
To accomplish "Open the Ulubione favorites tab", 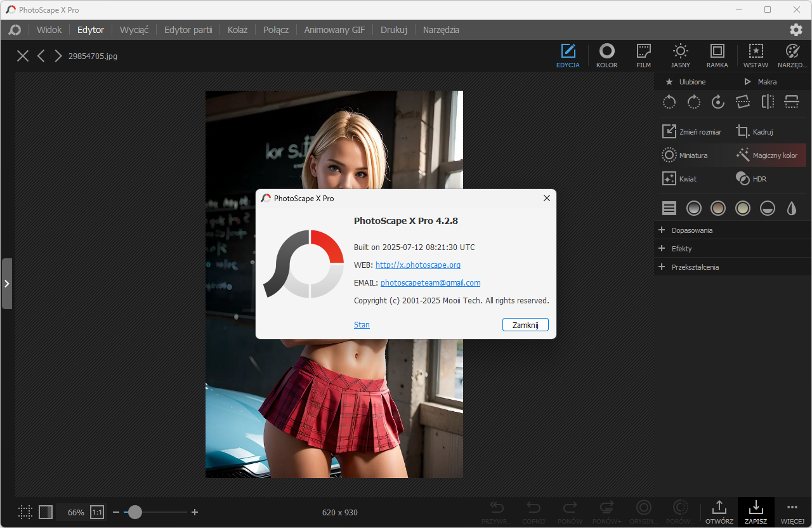I will (685, 82).
